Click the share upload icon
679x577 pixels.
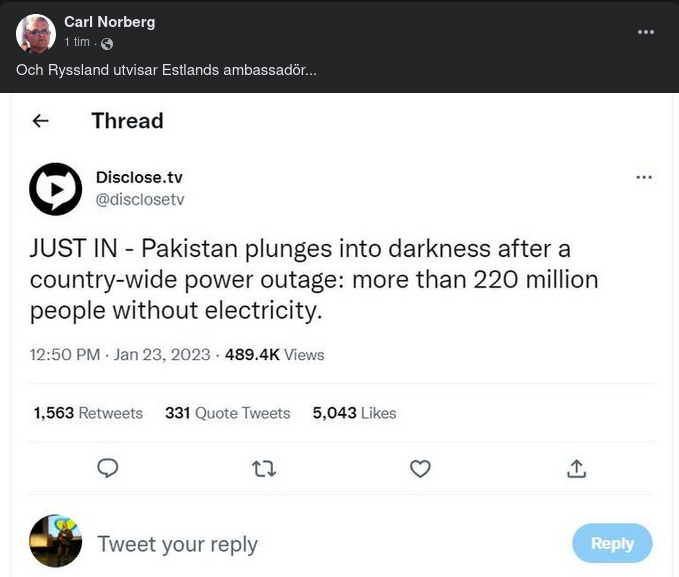576,468
